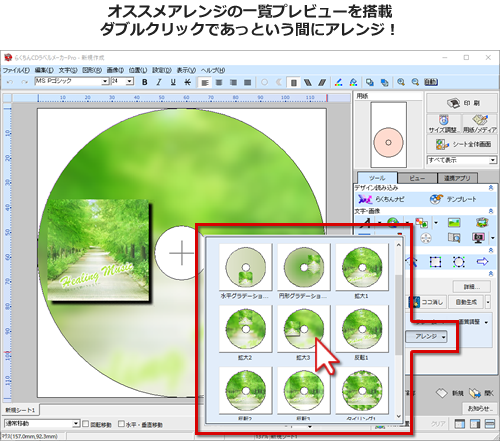Open the 文字 menu
The width and height of the screenshot is (500, 447).
[x=68, y=70]
